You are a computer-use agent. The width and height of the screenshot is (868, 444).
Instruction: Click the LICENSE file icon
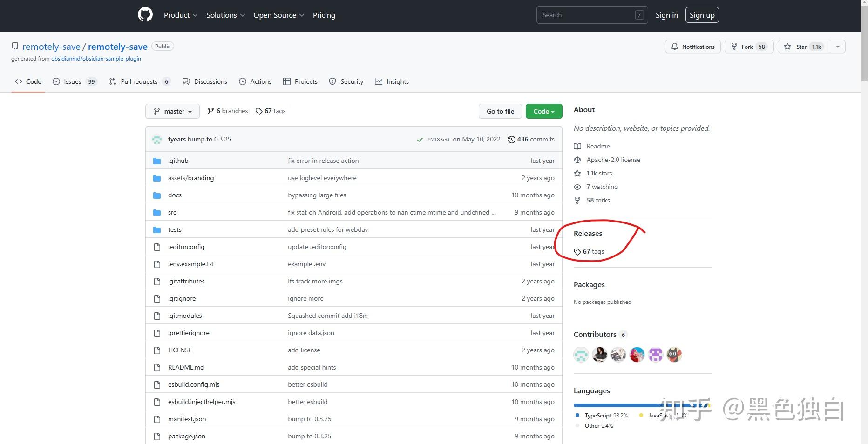click(x=157, y=350)
